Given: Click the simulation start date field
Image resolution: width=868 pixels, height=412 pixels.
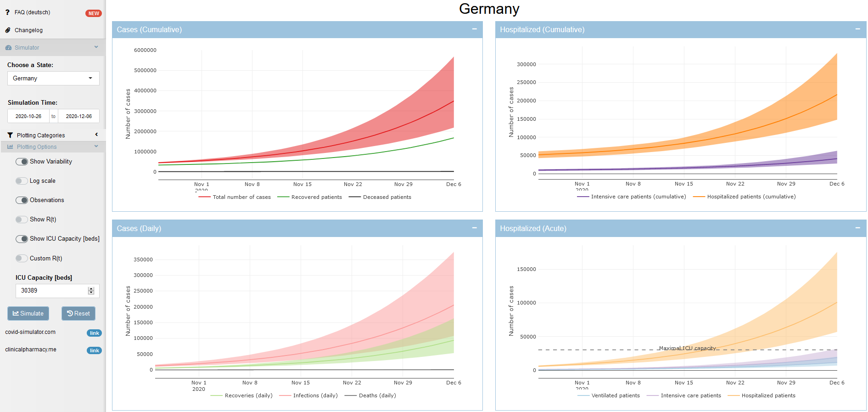Looking at the screenshot, I should pos(28,116).
